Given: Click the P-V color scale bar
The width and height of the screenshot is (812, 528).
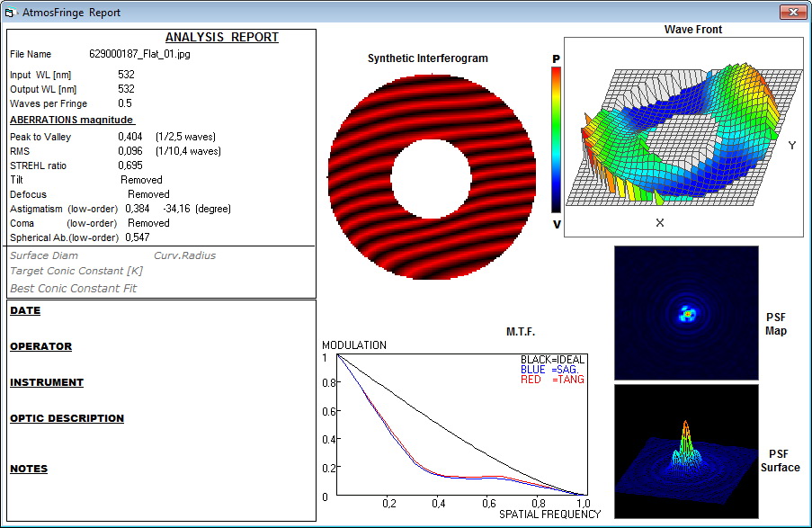Looking at the screenshot, I should (x=556, y=140).
